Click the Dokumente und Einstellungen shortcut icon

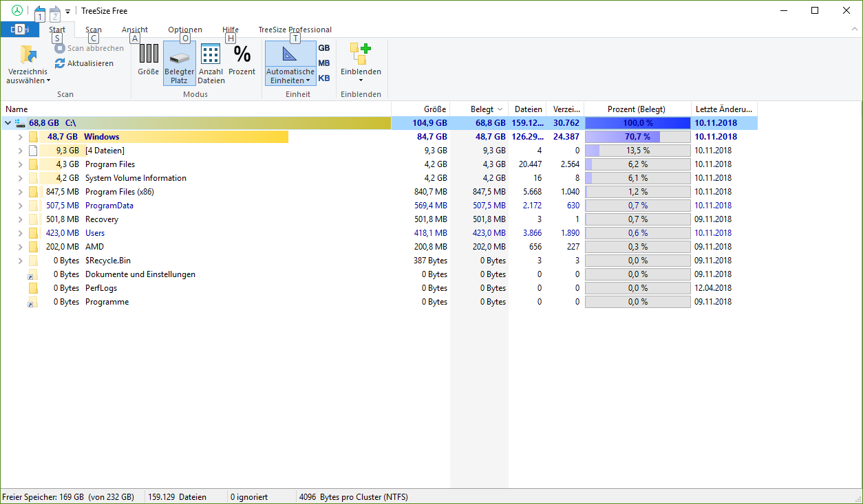(33, 274)
